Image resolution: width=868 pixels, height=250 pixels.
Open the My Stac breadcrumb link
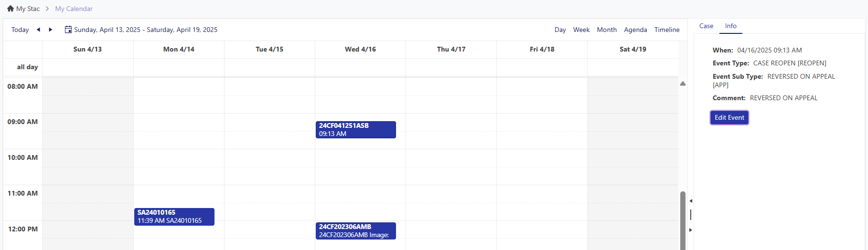tap(28, 9)
